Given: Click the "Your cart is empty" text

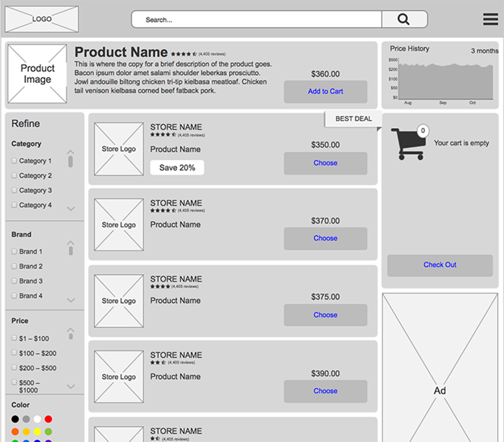Looking at the screenshot, I should pyautogui.click(x=461, y=143).
